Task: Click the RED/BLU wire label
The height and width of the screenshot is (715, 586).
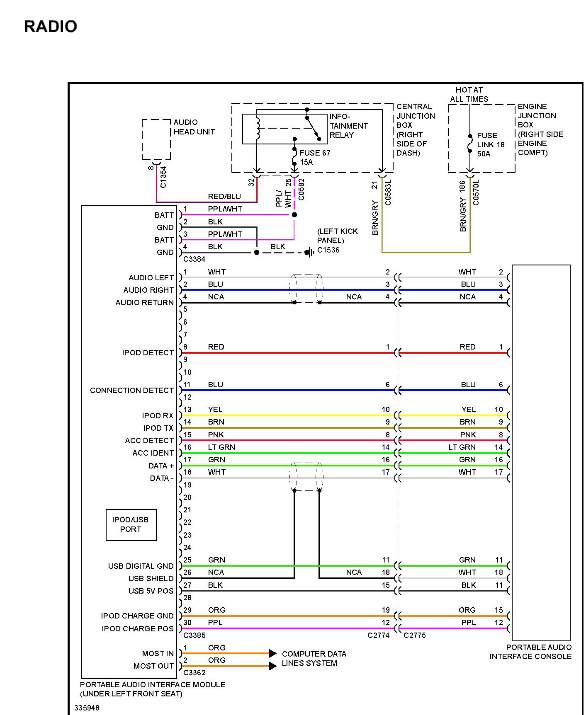Action: (224, 196)
